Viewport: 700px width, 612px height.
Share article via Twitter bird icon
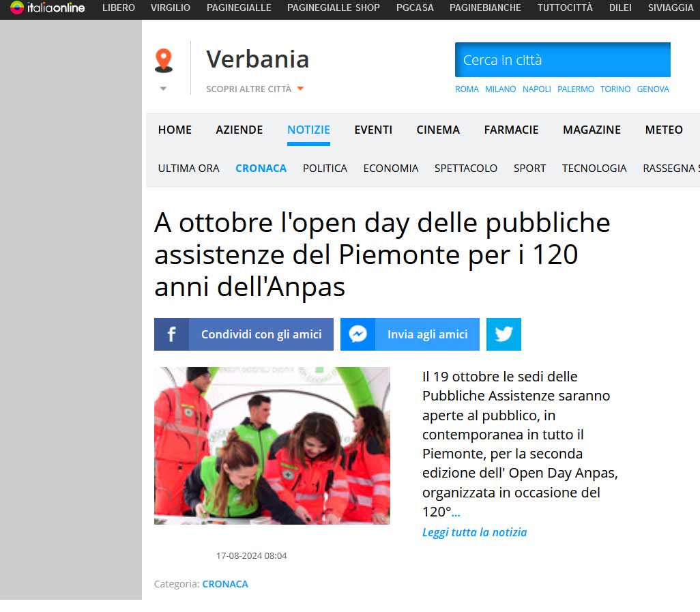point(504,334)
